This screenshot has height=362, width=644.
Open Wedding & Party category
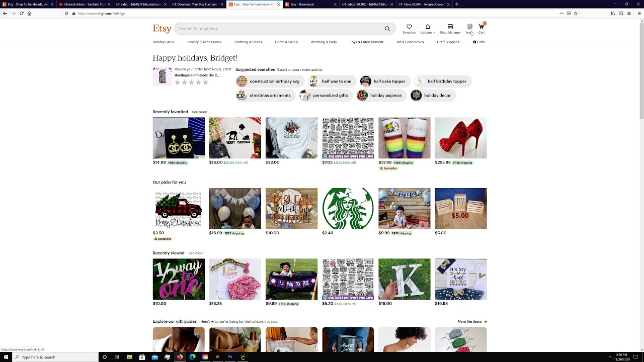click(324, 42)
